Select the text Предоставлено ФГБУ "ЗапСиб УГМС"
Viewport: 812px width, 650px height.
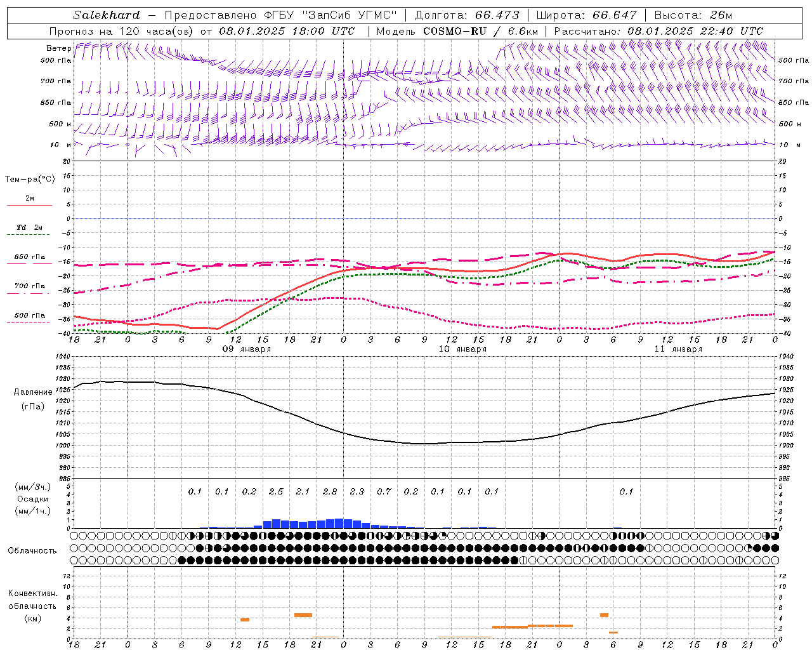(281, 15)
